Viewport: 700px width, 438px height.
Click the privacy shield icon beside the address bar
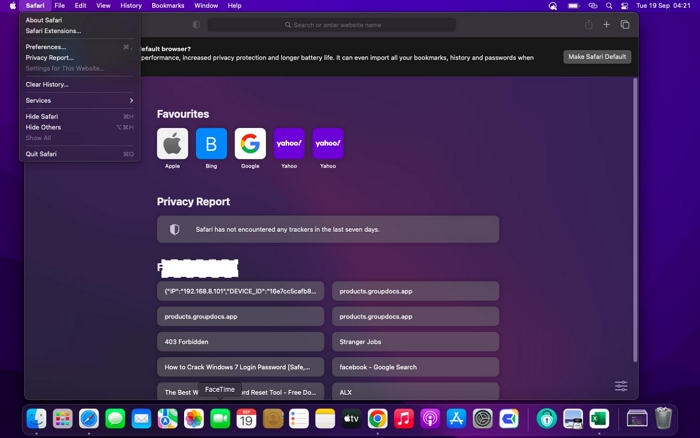pyautogui.click(x=196, y=25)
